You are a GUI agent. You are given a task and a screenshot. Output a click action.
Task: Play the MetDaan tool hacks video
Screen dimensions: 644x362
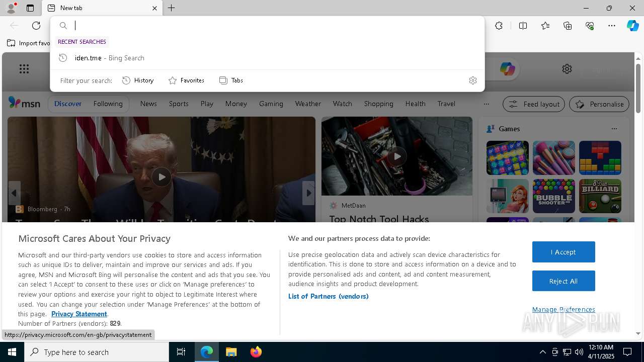397,156
